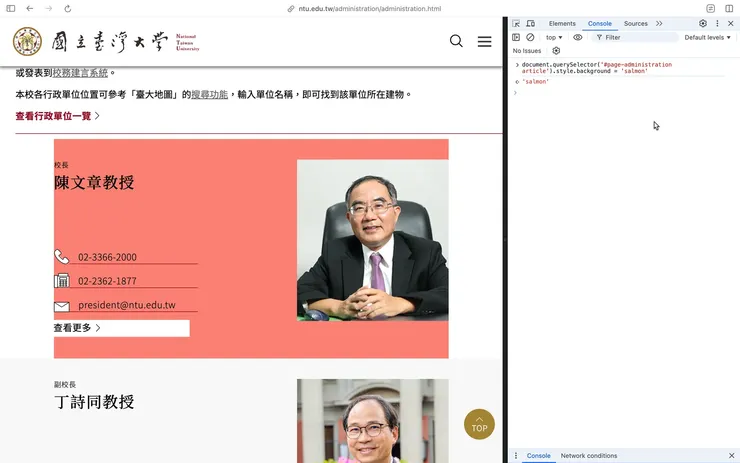
Task: Click the 02-3366-2000 phone number
Action: pyautogui.click(x=107, y=257)
